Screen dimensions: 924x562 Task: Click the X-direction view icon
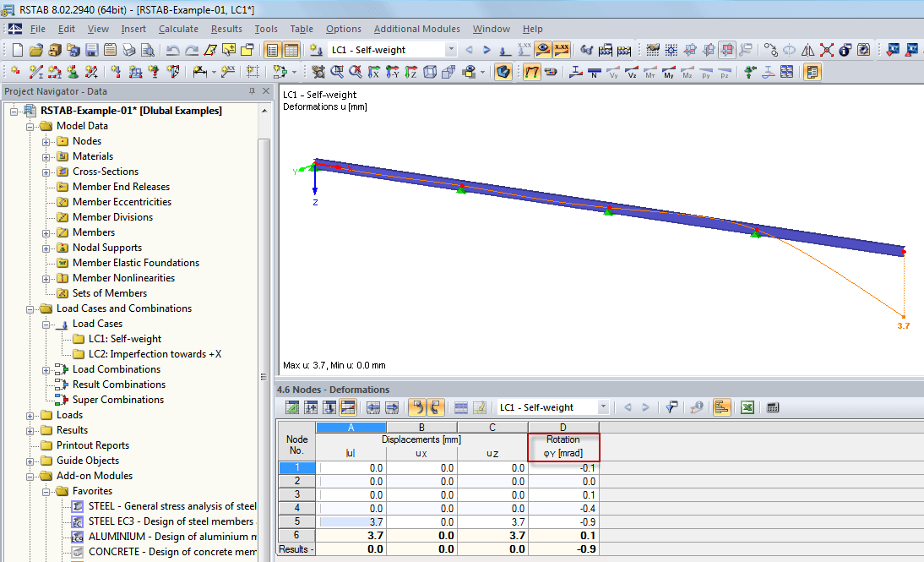(373, 72)
